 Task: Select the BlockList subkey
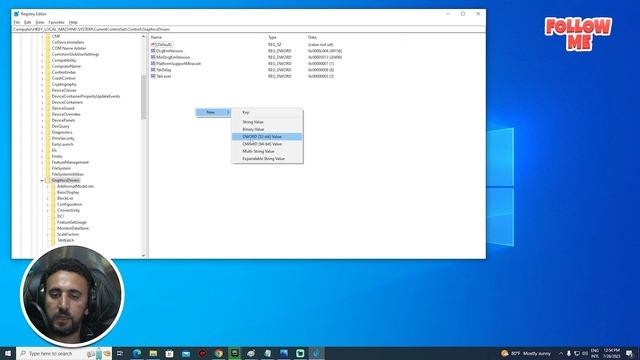point(65,198)
